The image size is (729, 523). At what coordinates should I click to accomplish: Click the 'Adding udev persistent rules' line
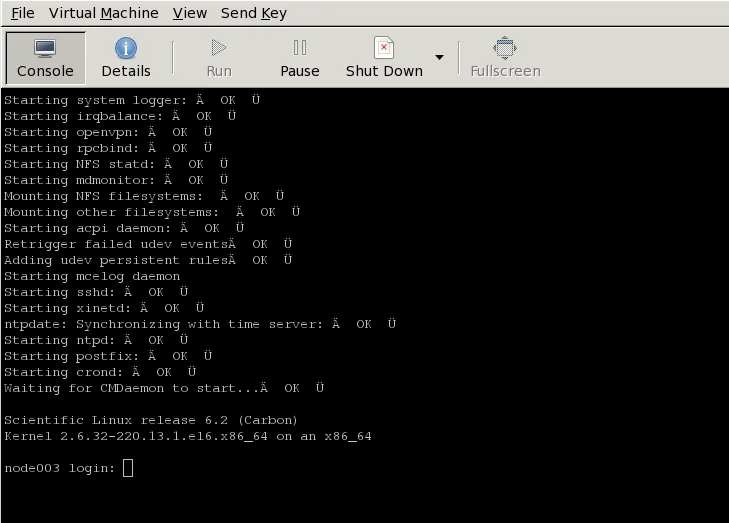point(148,260)
